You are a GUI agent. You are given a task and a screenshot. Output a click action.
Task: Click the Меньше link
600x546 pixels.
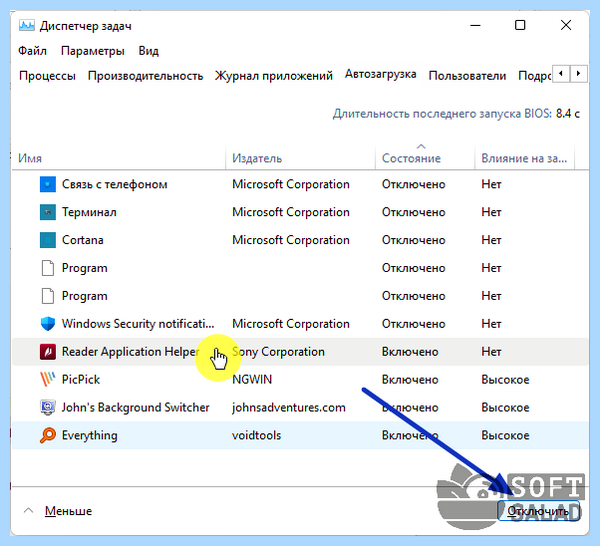tap(68, 511)
